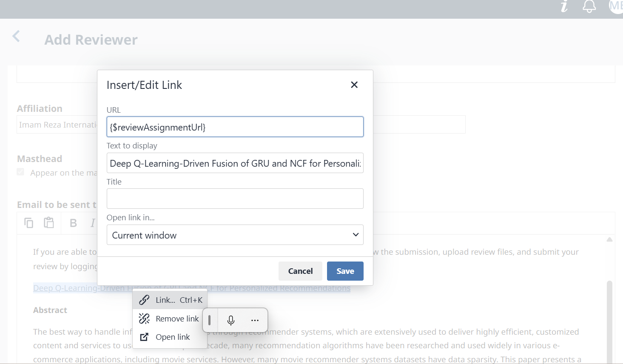Focus the empty Title text field

click(x=235, y=199)
